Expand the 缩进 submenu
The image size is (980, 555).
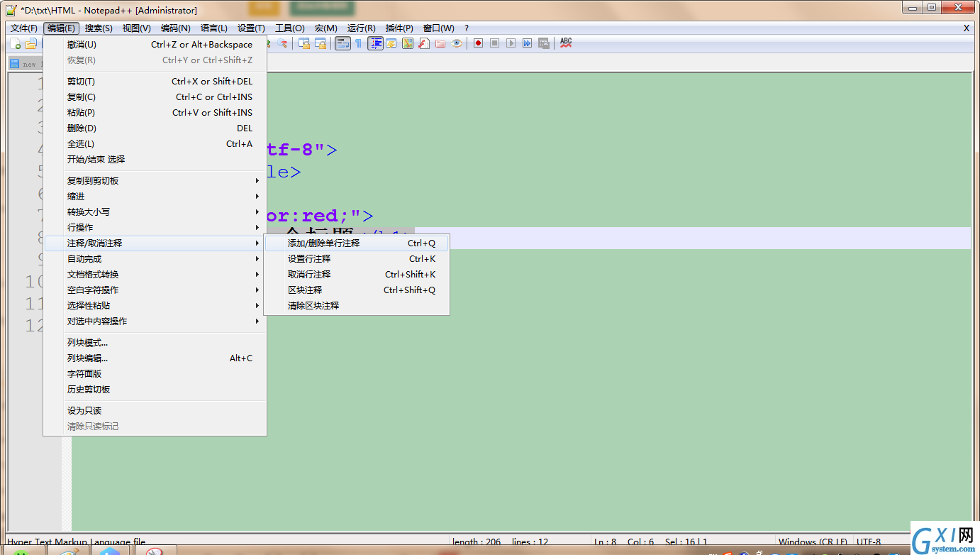155,196
